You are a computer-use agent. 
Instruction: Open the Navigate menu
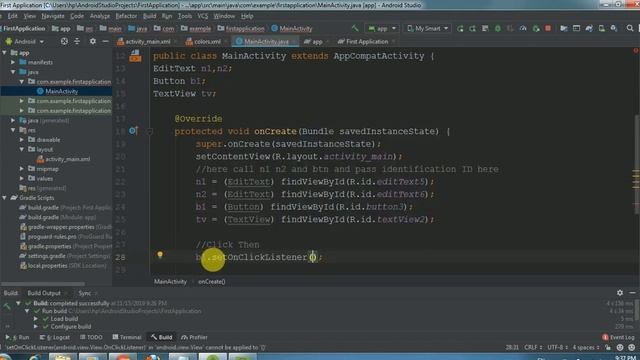click(53, 16)
